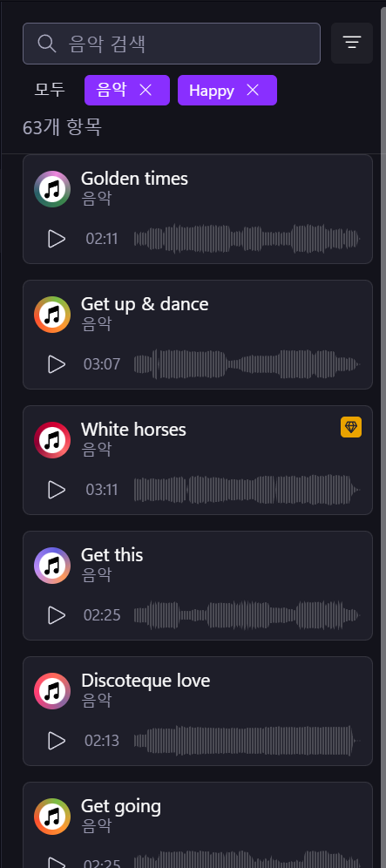Image resolution: width=386 pixels, height=868 pixels.
Task: Click the White horses red music icon
Action: [52, 440]
